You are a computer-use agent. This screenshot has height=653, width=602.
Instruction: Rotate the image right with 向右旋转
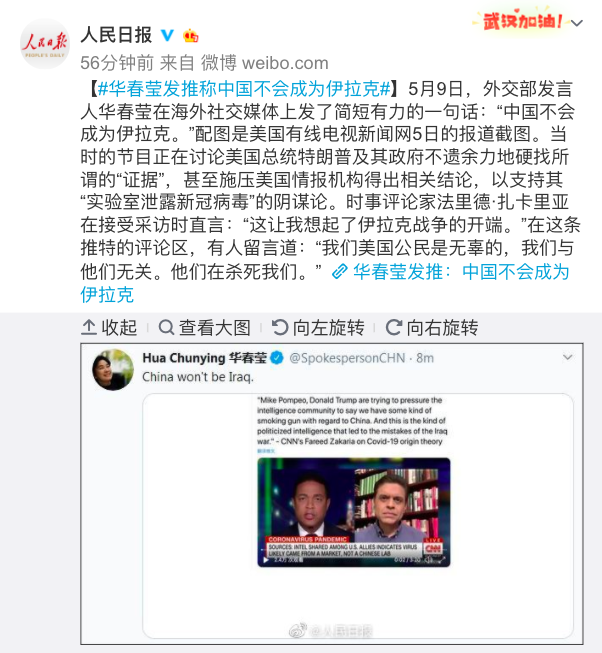click(x=432, y=328)
